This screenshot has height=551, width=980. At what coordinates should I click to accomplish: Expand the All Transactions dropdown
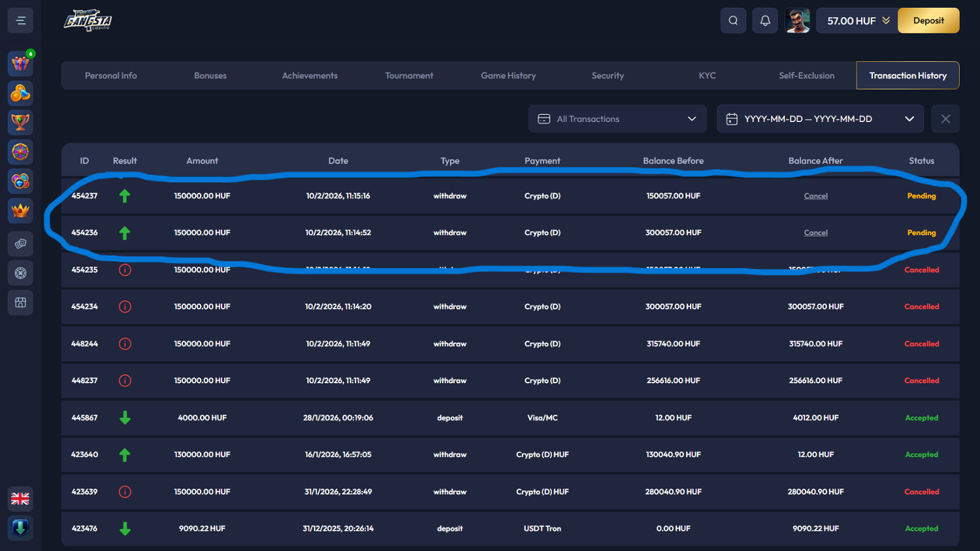(x=617, y=119)
